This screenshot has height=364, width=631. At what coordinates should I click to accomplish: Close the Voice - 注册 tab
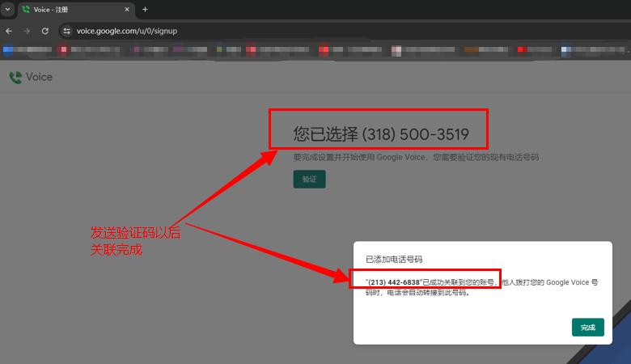(x=127, y=9)
